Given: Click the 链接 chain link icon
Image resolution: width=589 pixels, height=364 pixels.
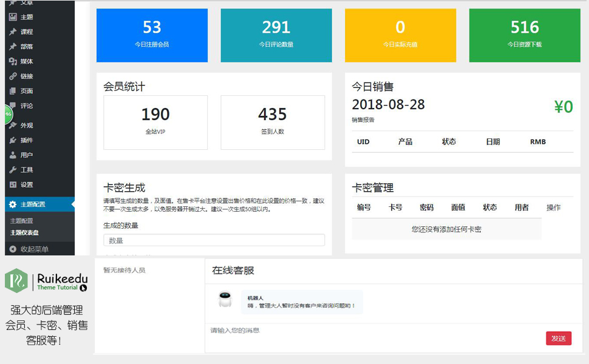Looking at the screenshot, I should 13,76.
